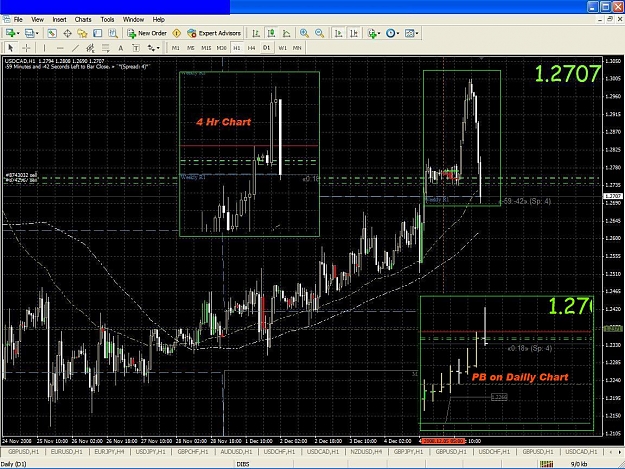Switch to the EURUSD,H1 chart tab

pyautogui.click(x=66, y=452)
